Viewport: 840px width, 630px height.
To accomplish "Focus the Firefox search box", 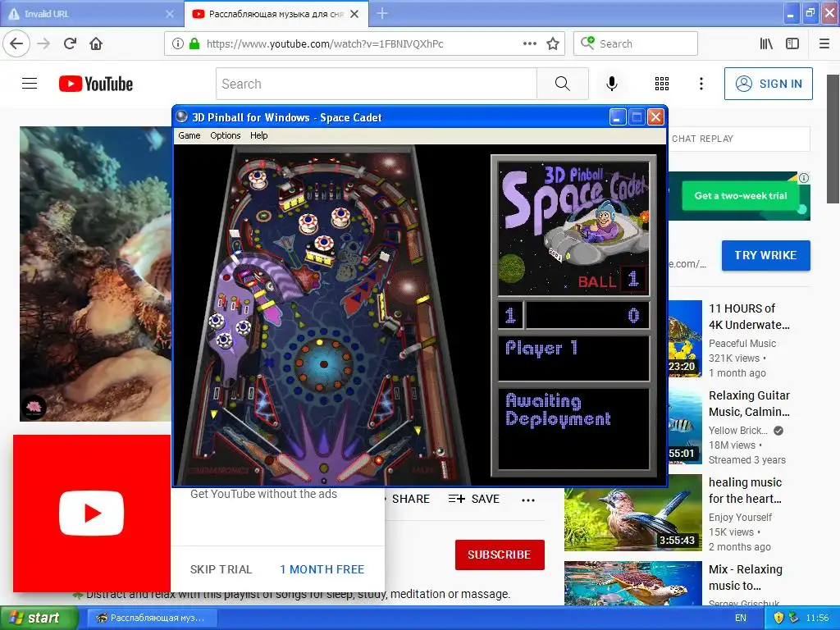I will tap(636, 43).
